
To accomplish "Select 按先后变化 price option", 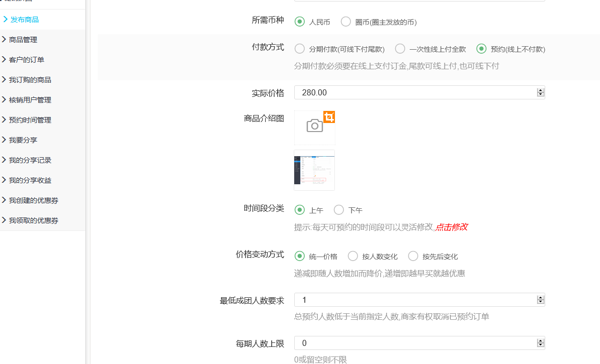I will click(x=413, y=256).
